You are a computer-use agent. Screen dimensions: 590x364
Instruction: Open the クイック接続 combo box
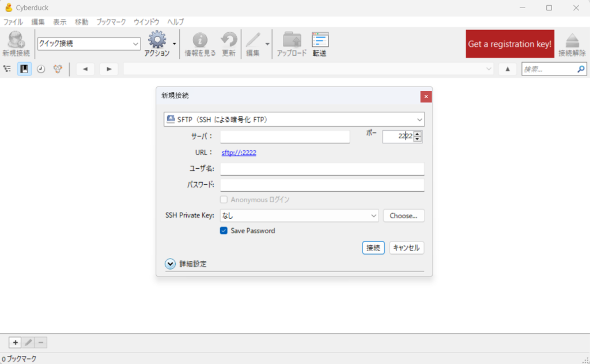[89, 44]
